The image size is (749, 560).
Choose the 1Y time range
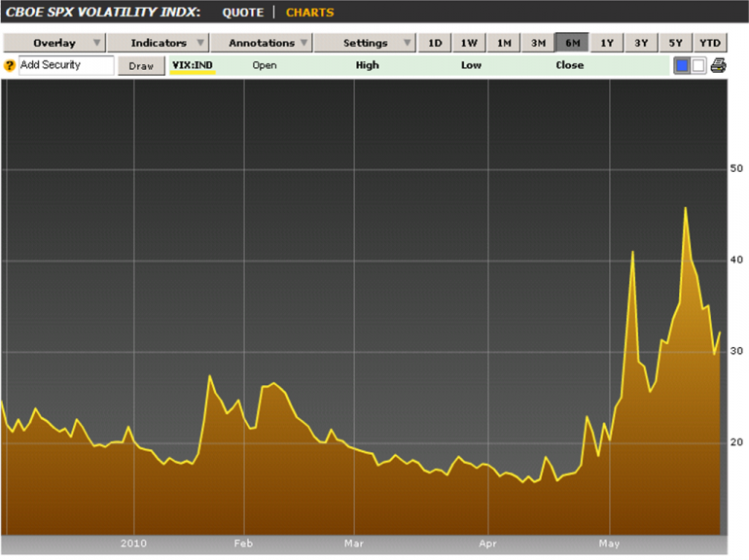pyautogui.click(x=607, y=43)
